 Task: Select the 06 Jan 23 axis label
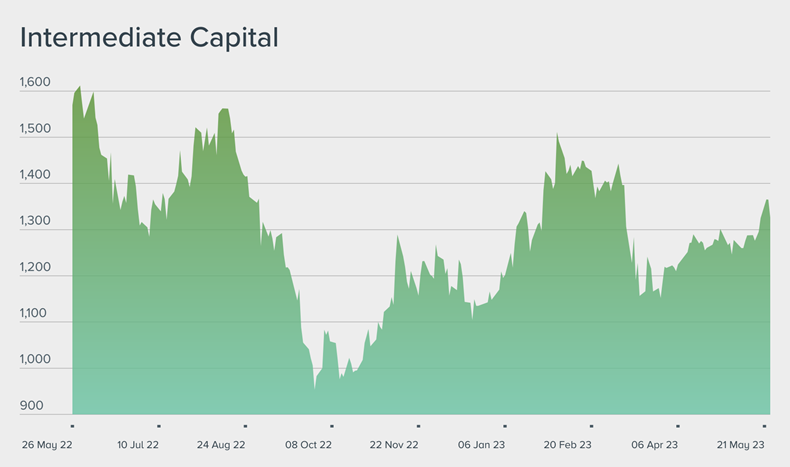pos(481,443)
